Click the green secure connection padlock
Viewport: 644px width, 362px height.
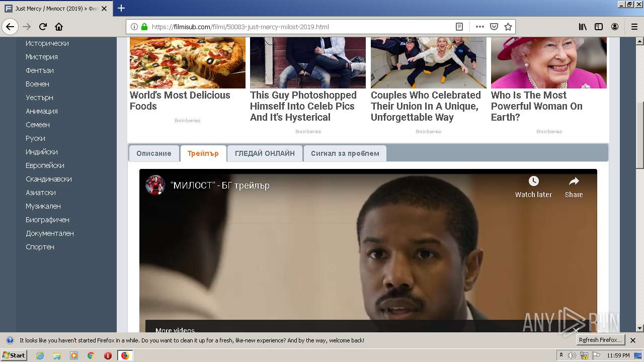point(144,27)
